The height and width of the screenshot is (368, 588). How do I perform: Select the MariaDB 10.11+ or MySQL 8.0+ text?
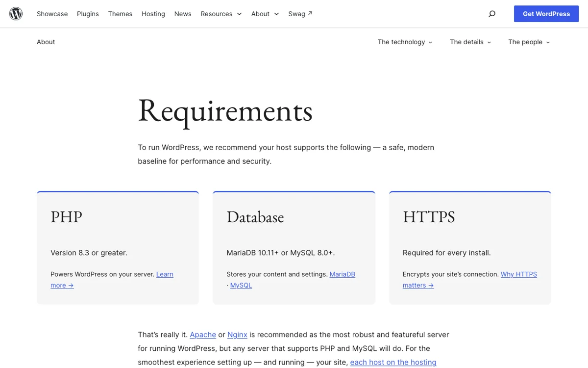pos(281,253)
